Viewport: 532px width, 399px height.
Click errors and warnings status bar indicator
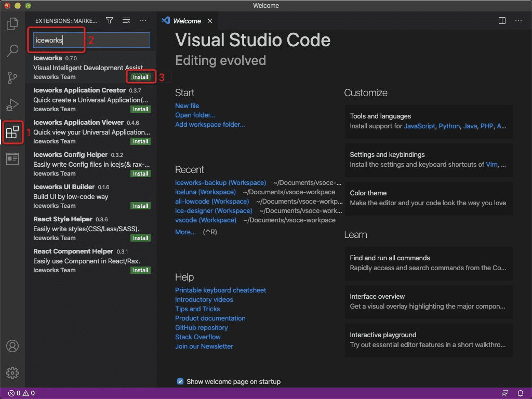pos(21,393)
